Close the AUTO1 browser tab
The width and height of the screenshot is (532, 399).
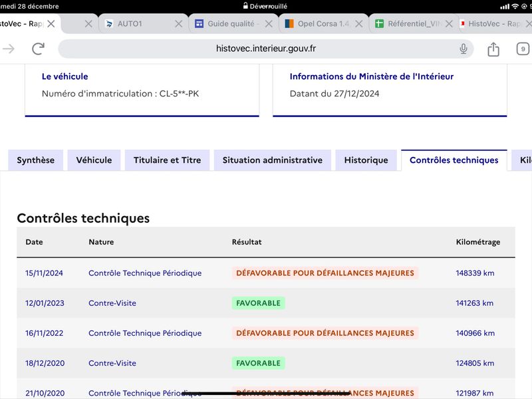pyautogui.click(x=178, y=24)
